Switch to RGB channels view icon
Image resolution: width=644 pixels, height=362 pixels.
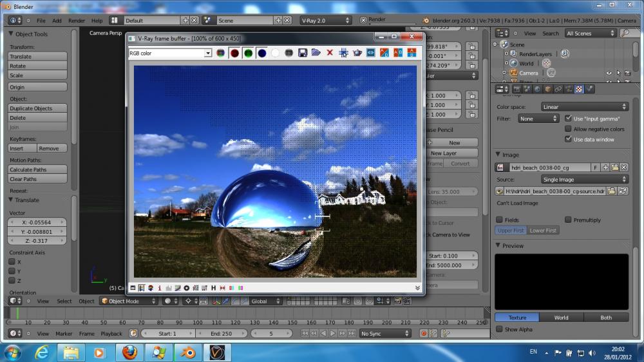220,53
